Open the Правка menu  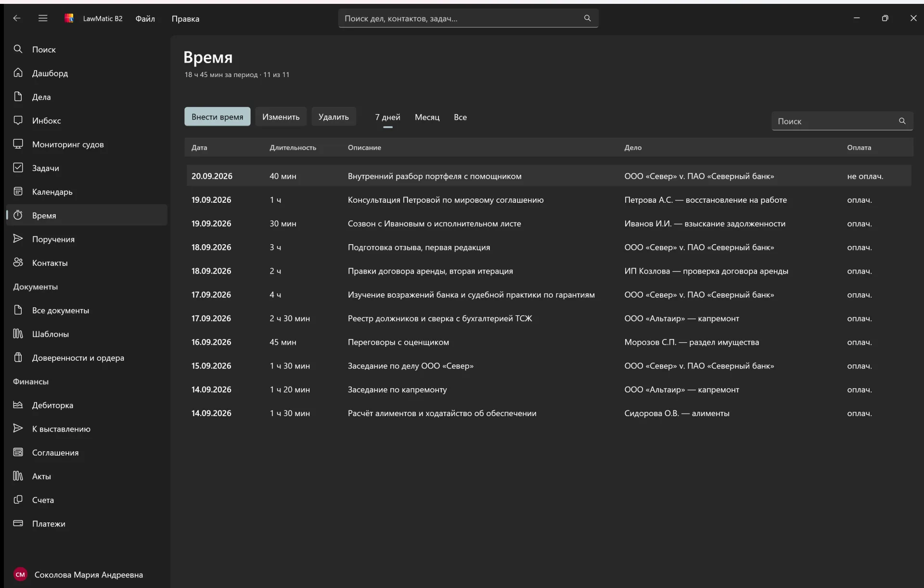pos(185,19)
